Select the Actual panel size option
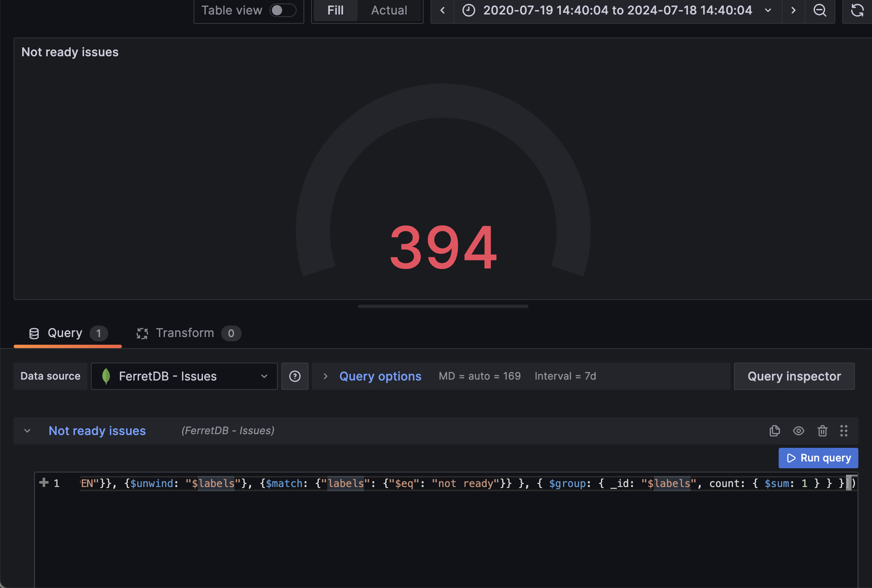This screenshot has height=588, width=872. click(x=389, y=10)
